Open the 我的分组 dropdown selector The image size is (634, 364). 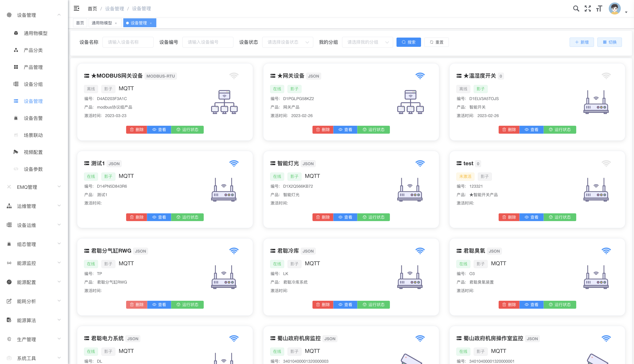tap(367, 42)
